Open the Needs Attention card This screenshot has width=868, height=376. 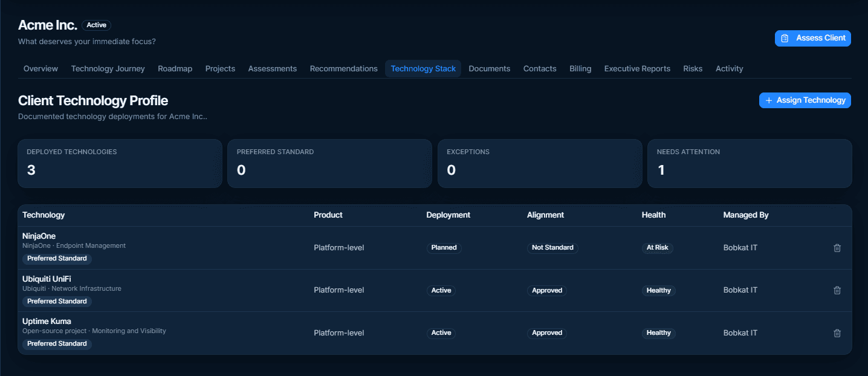coord(750,164)
